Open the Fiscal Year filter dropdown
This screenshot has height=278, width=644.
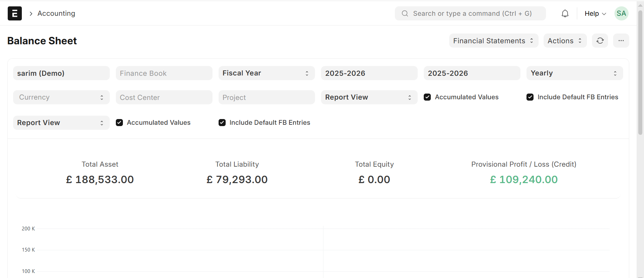tap(266, 73)
